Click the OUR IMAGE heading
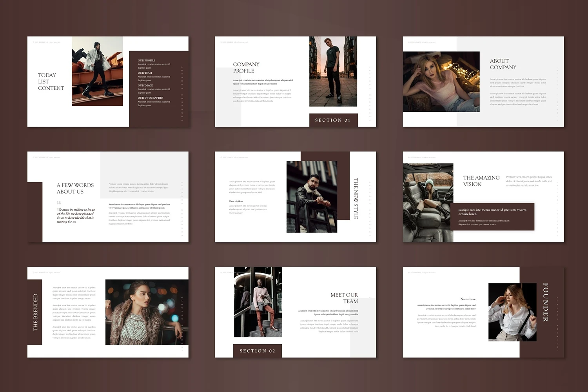Screen dimensions: 588x392 coord(145,85)
